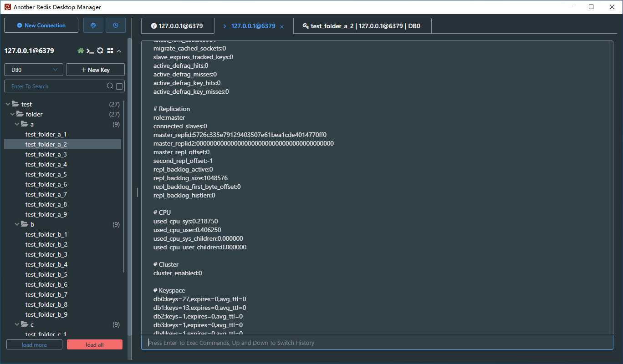Screen dimensions: 623x364
Task: Click the folder node's folder icon
Action: [x=20, y=114]
